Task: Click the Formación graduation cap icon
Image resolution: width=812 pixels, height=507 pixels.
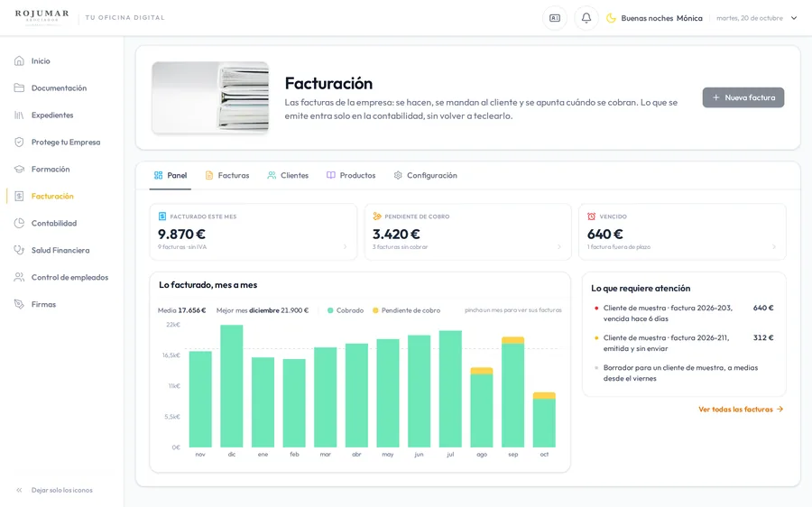Action: [19, 169]
